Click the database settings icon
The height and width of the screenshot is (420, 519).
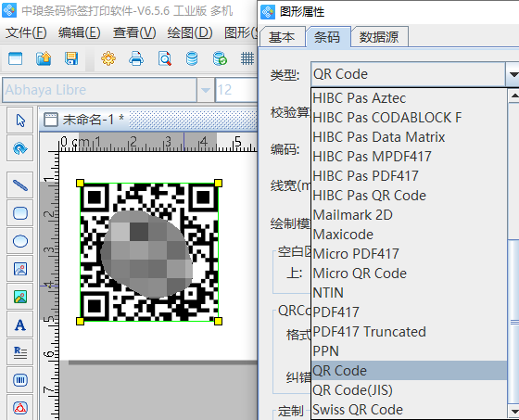(192, 59)
